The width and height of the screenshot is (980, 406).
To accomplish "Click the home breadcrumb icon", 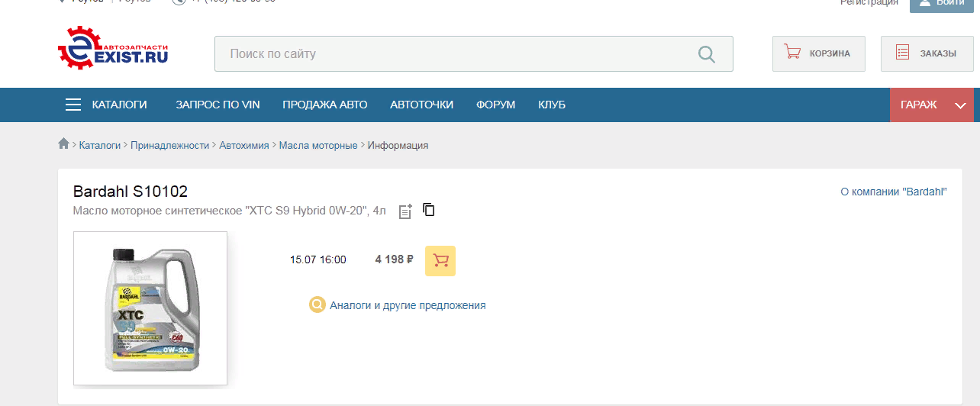I will tap(64, 144).
